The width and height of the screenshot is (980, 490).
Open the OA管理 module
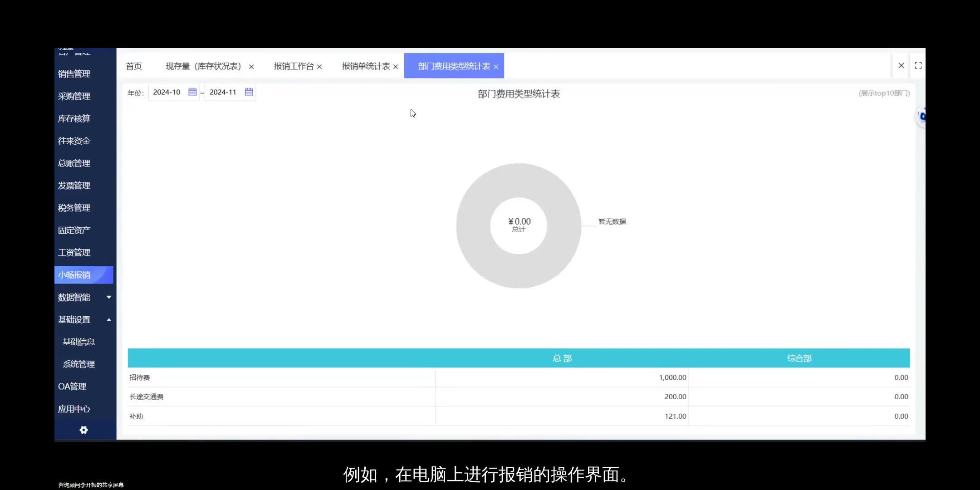click(x=72, y=386)
